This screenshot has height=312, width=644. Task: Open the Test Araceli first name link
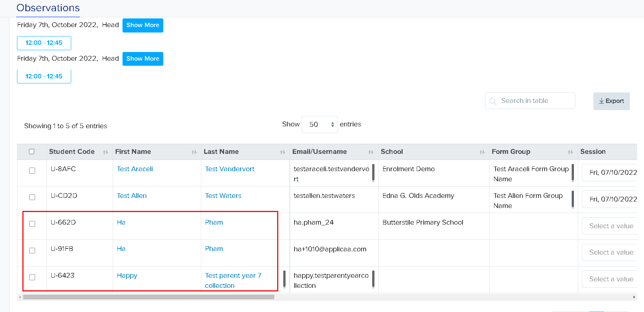[x=135, y=169]
